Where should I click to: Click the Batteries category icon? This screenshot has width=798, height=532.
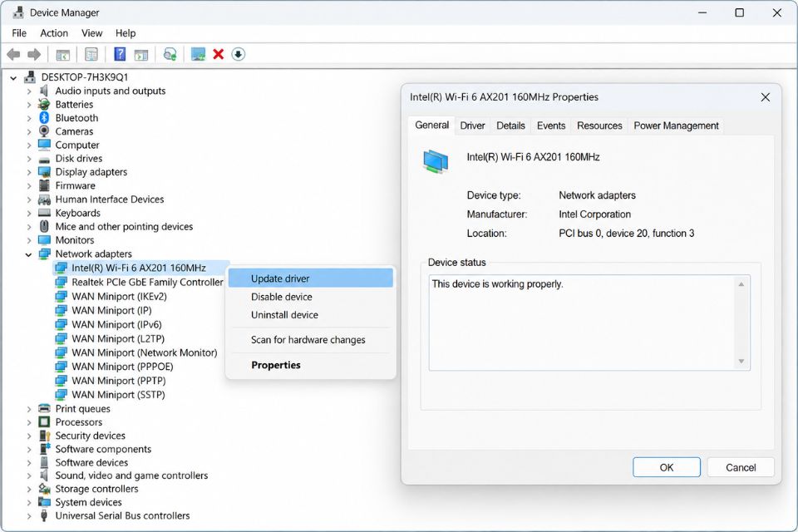(x=44, y=105)
